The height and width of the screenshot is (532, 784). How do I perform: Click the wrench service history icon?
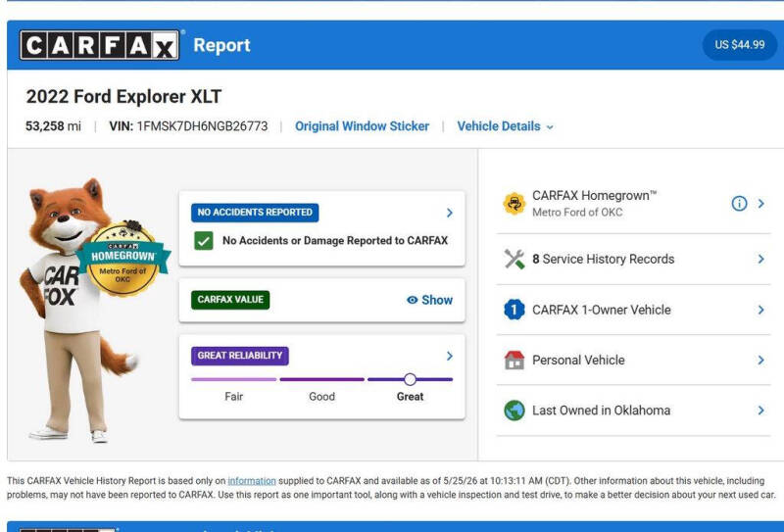point(514,259)
